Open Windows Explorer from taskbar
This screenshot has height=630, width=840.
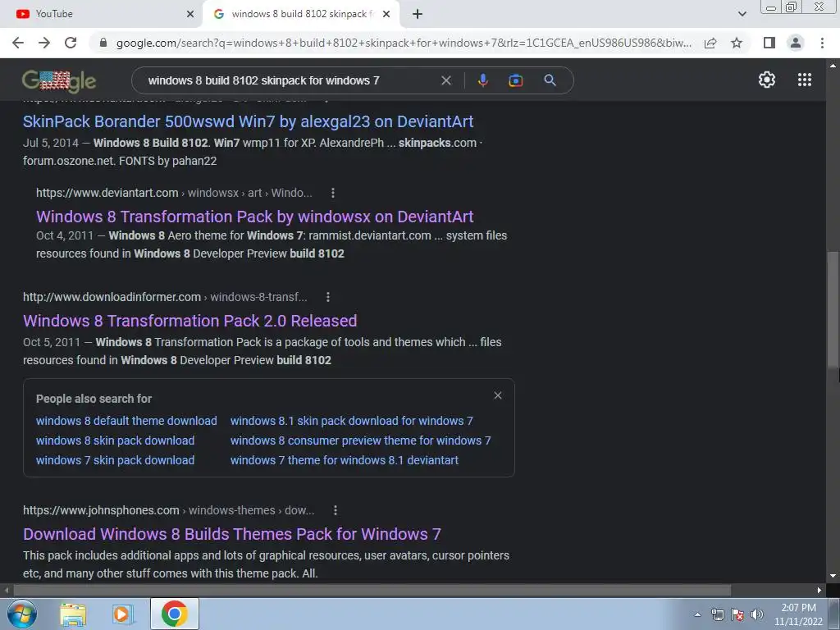coord(73,614)
